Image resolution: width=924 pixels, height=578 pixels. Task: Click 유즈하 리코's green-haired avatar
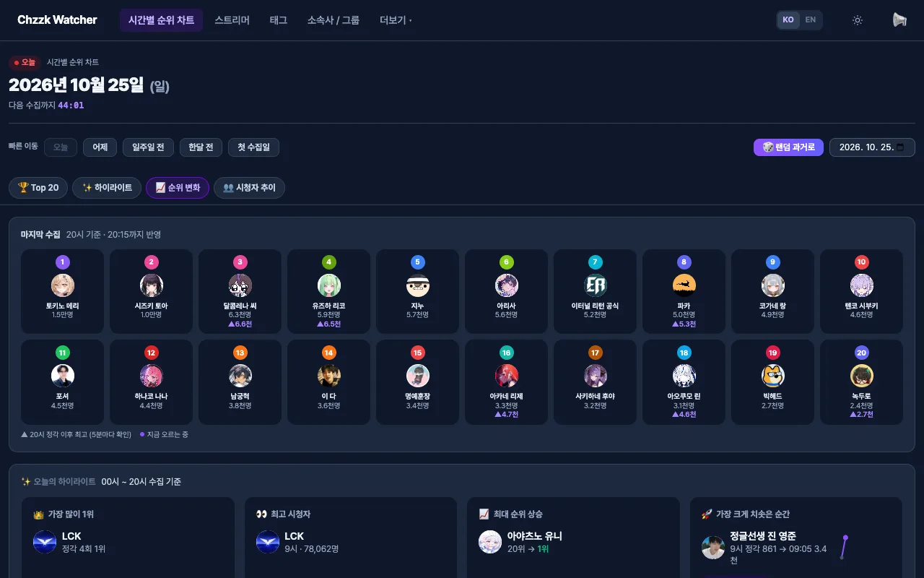click(x=329, y=285)
